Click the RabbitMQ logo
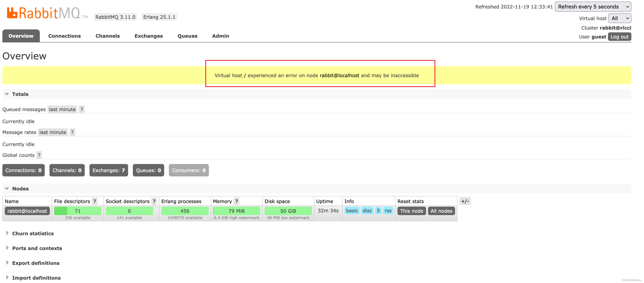The height and width of the screenshot is (283, 644). [47, 13]
